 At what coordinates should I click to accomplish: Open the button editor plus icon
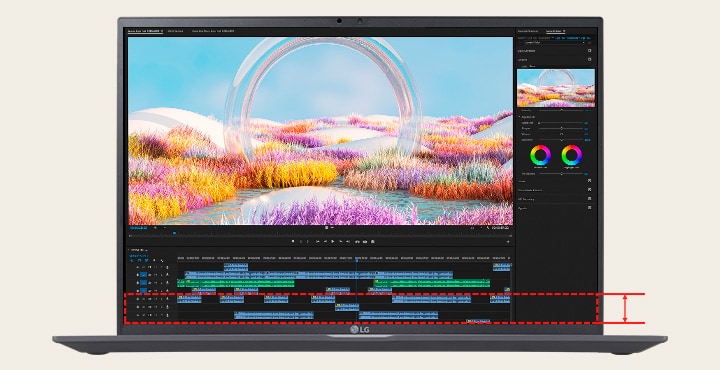508,241
